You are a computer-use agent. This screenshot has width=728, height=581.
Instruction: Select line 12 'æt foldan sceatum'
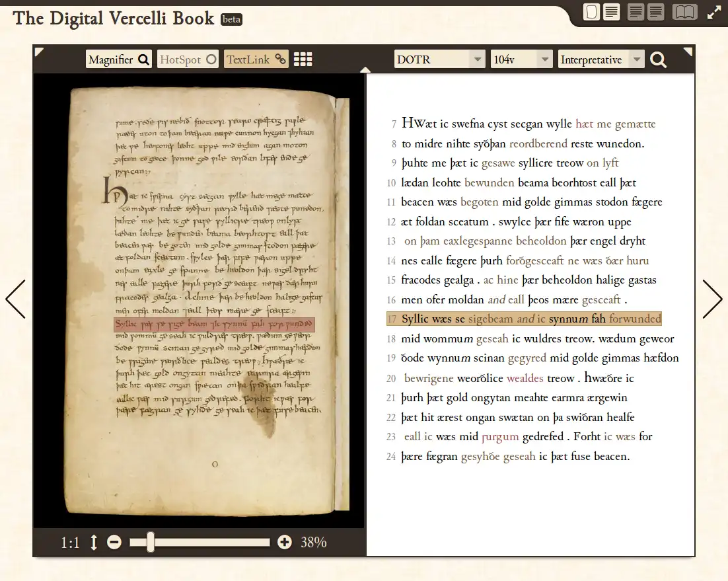510,221
